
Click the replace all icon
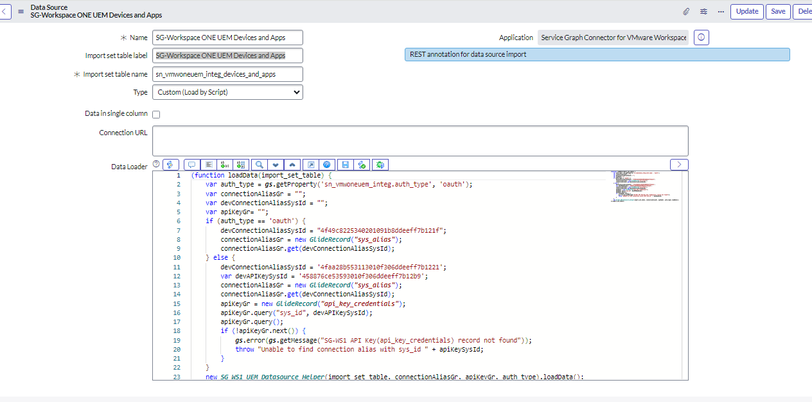240,165
